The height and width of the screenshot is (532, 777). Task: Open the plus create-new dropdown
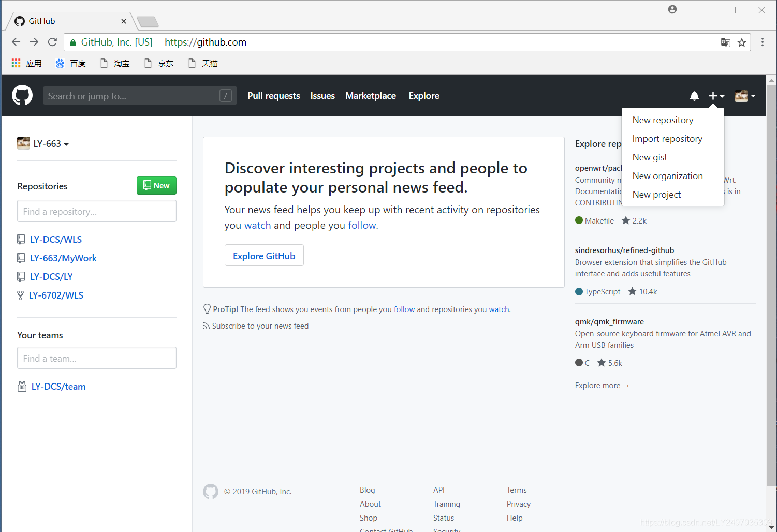[716, 96]
